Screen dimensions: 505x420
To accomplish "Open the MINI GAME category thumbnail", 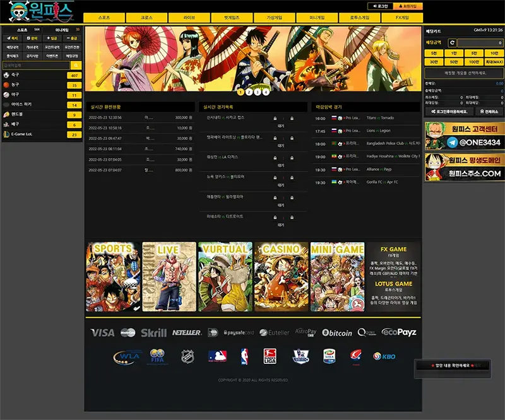I will 337,277.
